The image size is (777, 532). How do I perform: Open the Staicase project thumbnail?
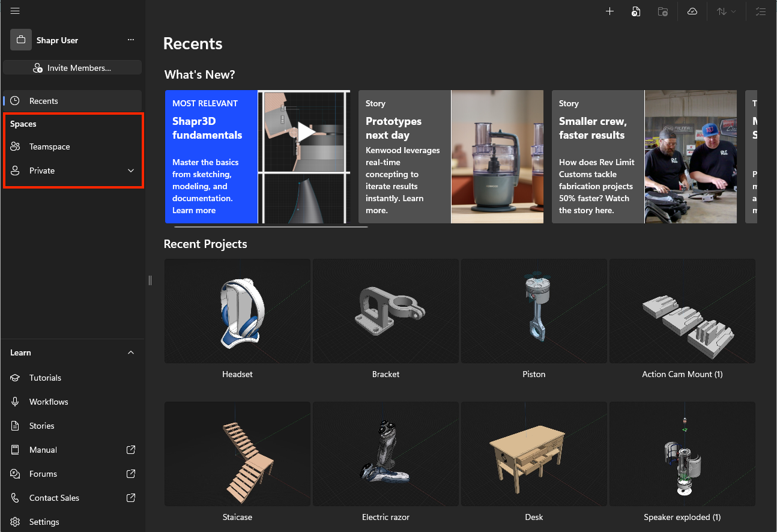[237, 454]
